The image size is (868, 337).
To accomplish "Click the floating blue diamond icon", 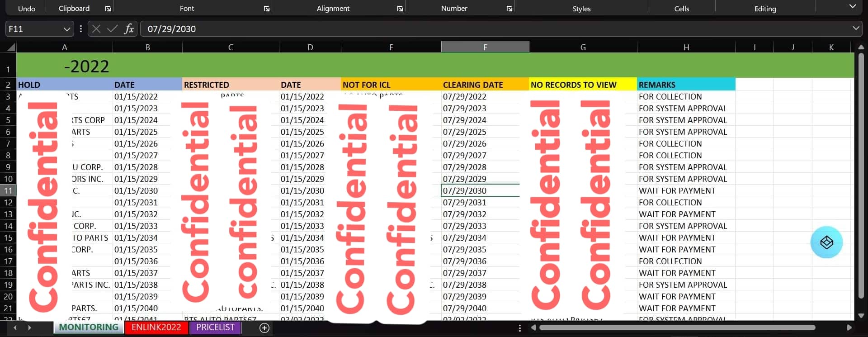I will pos(826,242).
